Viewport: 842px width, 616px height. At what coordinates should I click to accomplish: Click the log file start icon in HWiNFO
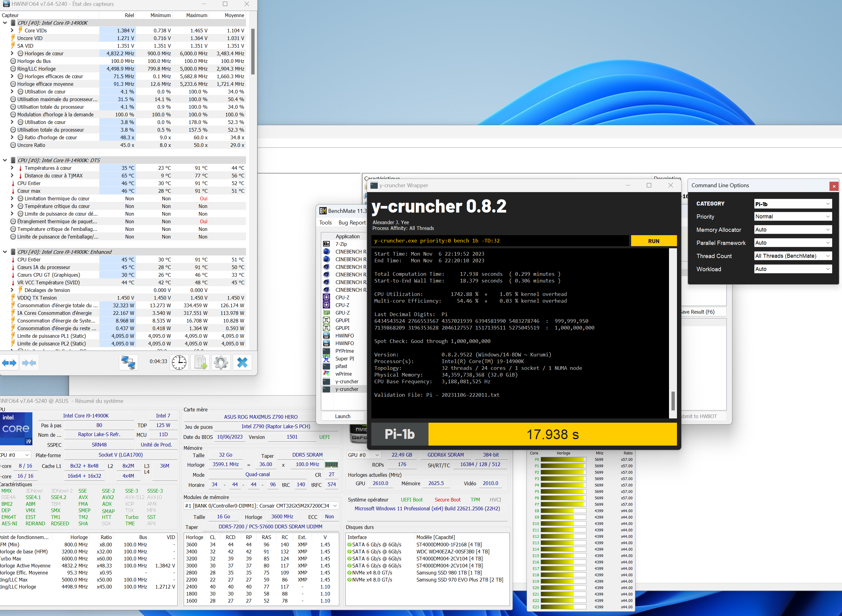coord(200,363)
